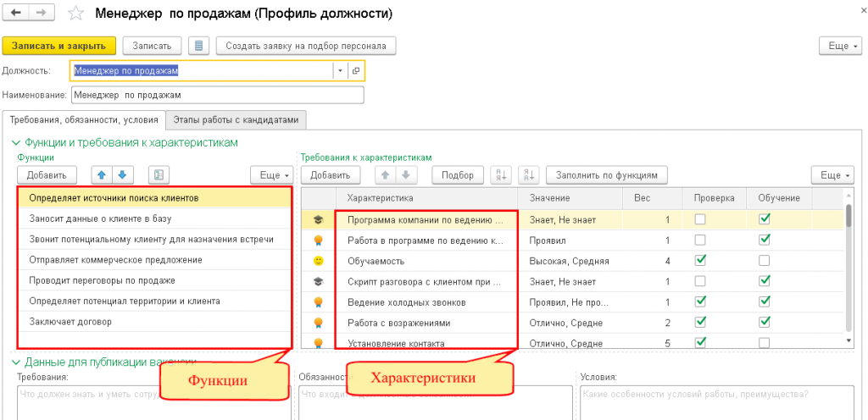Toggle Проверка for Работа с возражениями row

point(700,322)
